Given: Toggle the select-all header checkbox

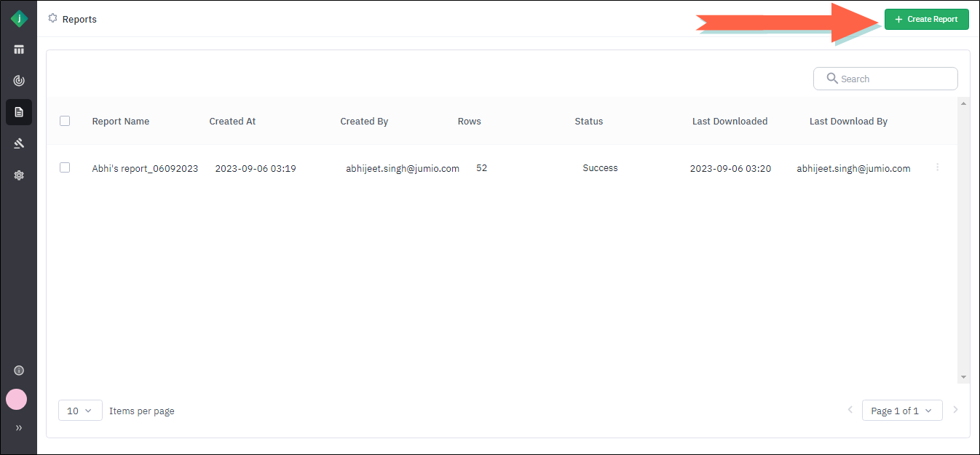Looking at the screenshot, I should 65,121.
